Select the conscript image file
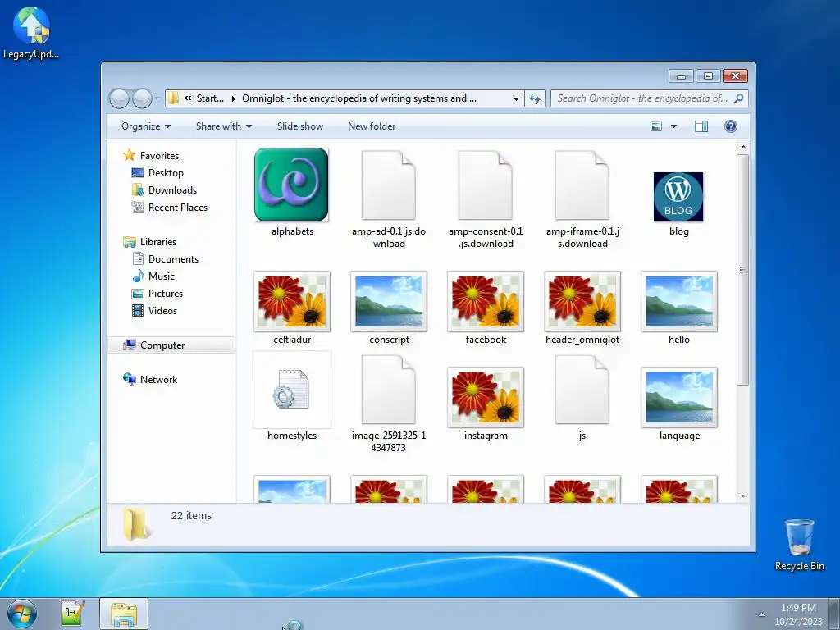The height and width of the screenshot is (630, 840). point(389,301)
